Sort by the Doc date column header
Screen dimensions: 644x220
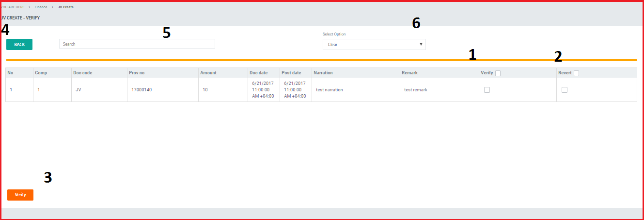click(x=258, y=73)
